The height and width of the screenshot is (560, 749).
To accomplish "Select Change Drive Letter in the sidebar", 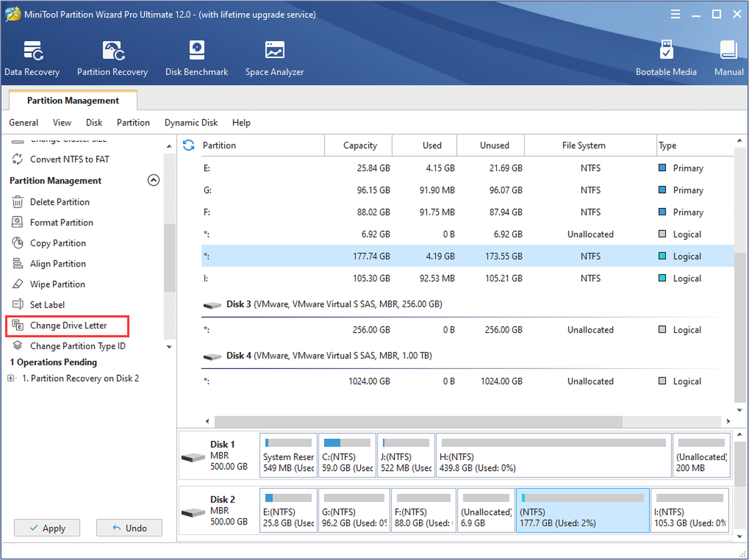I will [67, 325].
